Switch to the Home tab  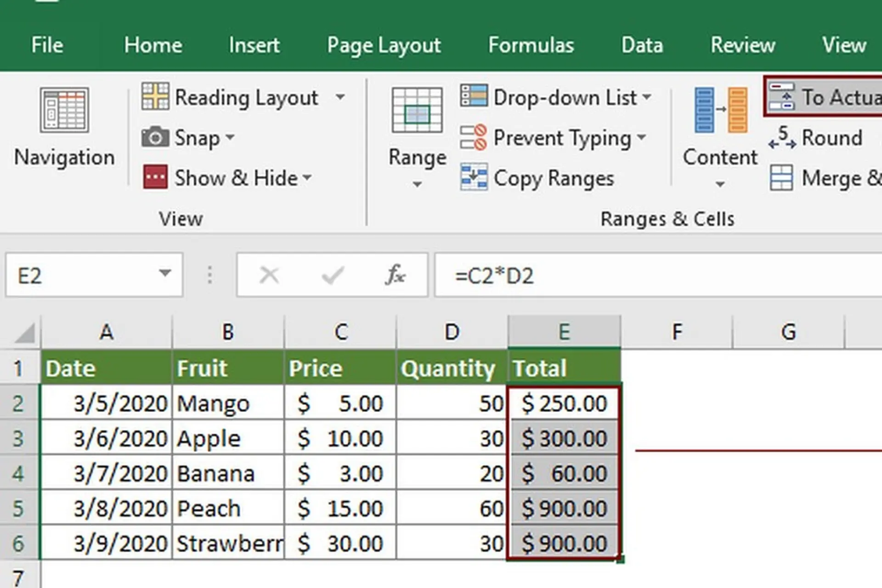tap(153, 45)
